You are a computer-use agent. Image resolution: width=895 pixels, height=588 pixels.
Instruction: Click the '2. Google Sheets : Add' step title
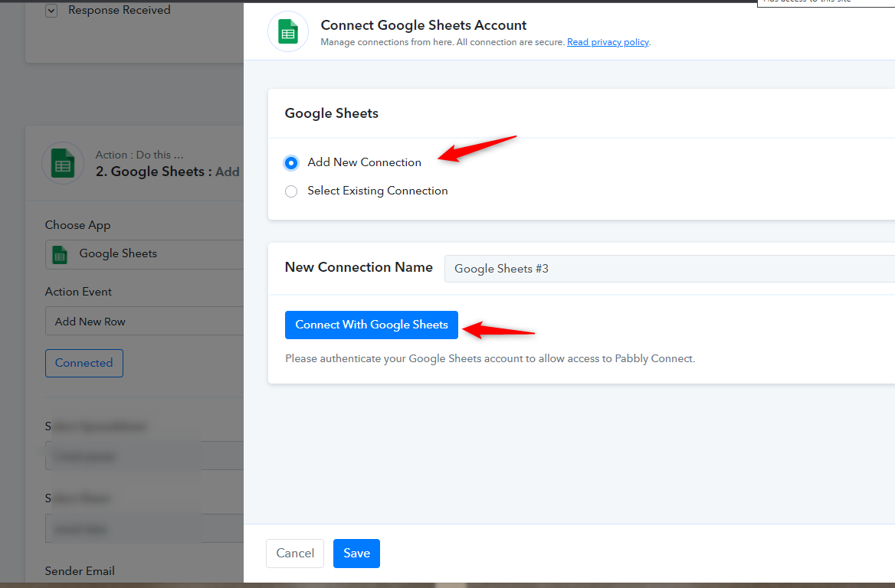tap(167, 171)
